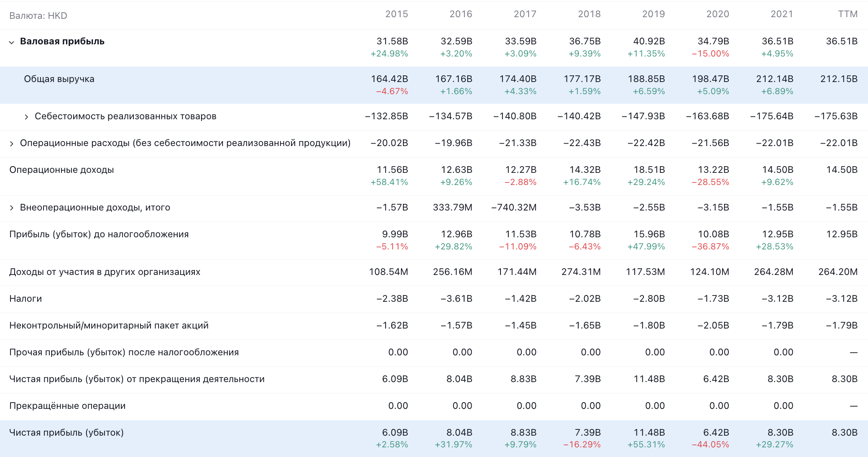Click the Валюта: HKD label

point(38,16)
